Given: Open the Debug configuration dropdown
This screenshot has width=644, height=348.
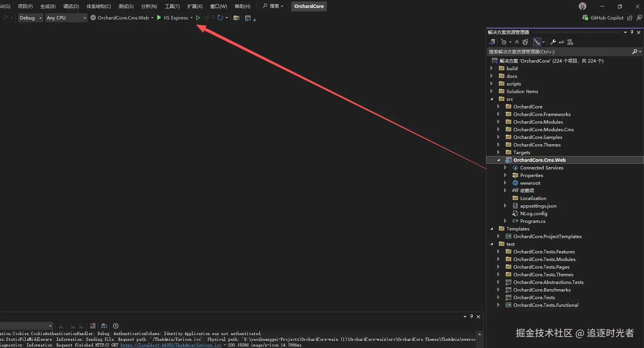Looking at the screenshot, I should pos(31,18).
